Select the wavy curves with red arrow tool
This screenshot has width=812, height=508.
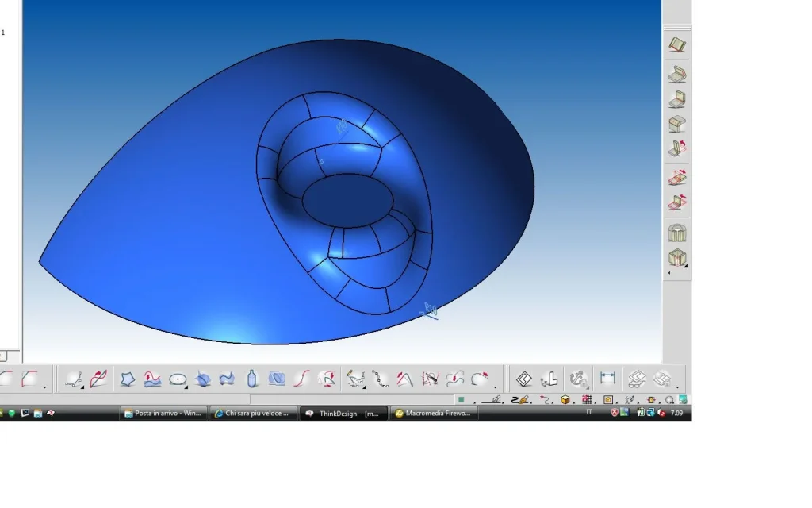coord(454,379)
